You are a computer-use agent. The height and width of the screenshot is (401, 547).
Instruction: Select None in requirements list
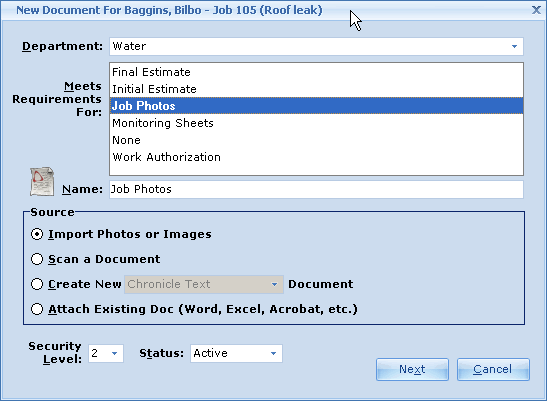click(x=316, y=140)
